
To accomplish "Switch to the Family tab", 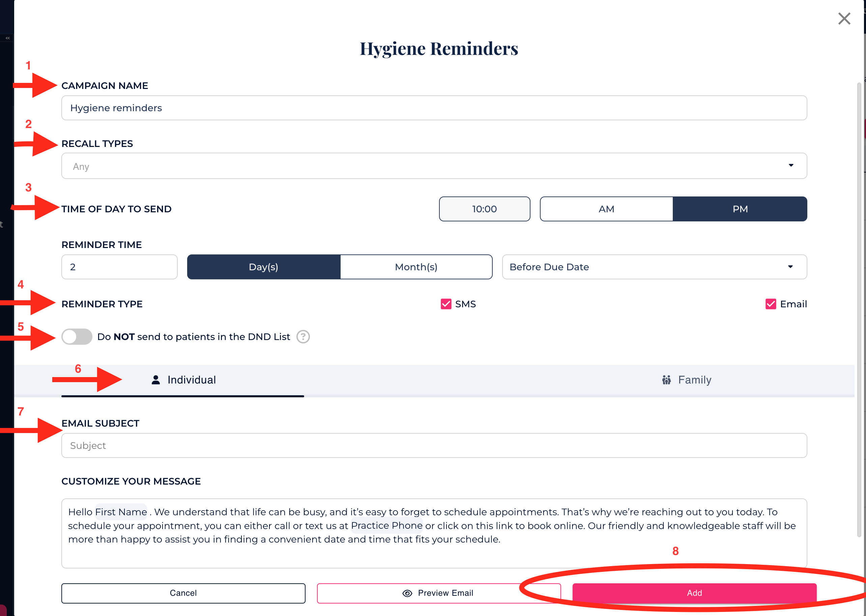I will click(x=687, y=380).
